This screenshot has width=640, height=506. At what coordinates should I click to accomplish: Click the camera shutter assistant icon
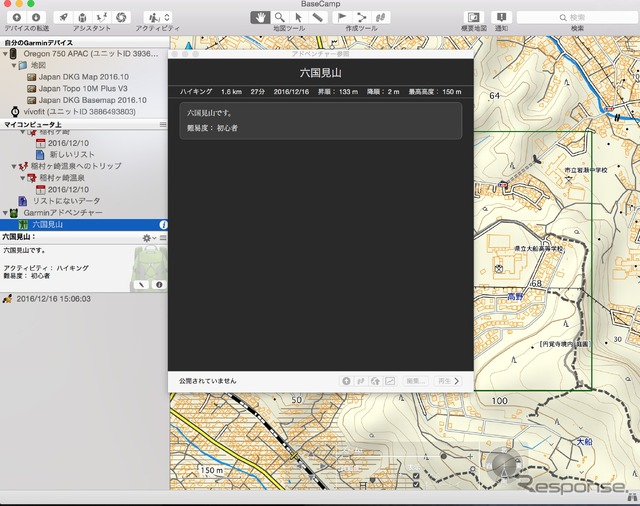pyautogui.click(x=121, y=17)
